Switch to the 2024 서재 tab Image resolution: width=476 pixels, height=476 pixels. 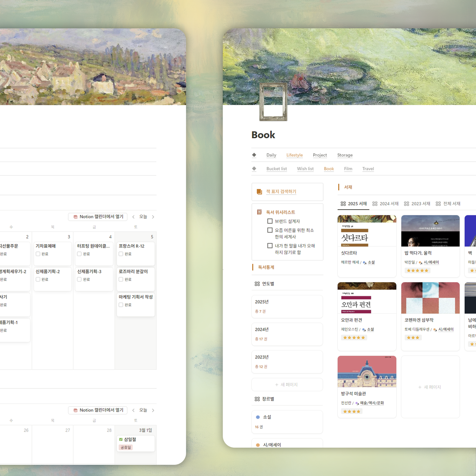point(385,204)
